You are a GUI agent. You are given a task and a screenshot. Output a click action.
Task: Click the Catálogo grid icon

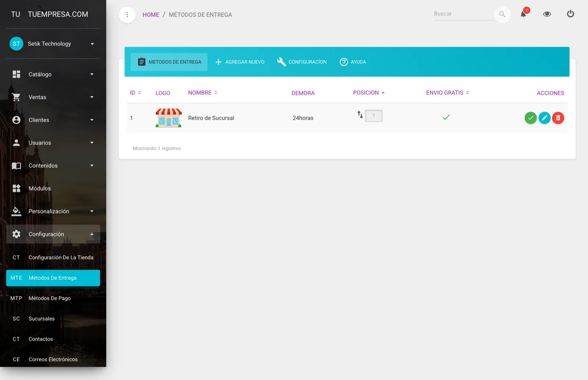click(x=17, y=74)
